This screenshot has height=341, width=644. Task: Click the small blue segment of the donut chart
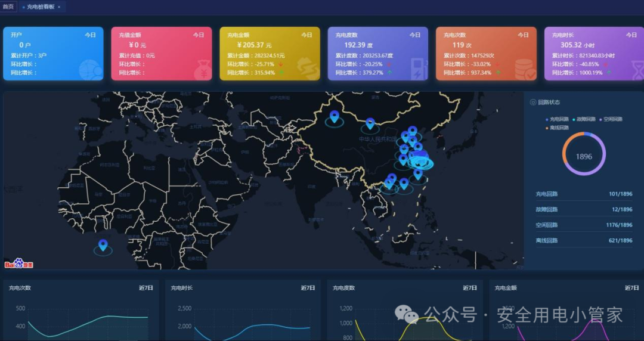click(x=587, y=134)
